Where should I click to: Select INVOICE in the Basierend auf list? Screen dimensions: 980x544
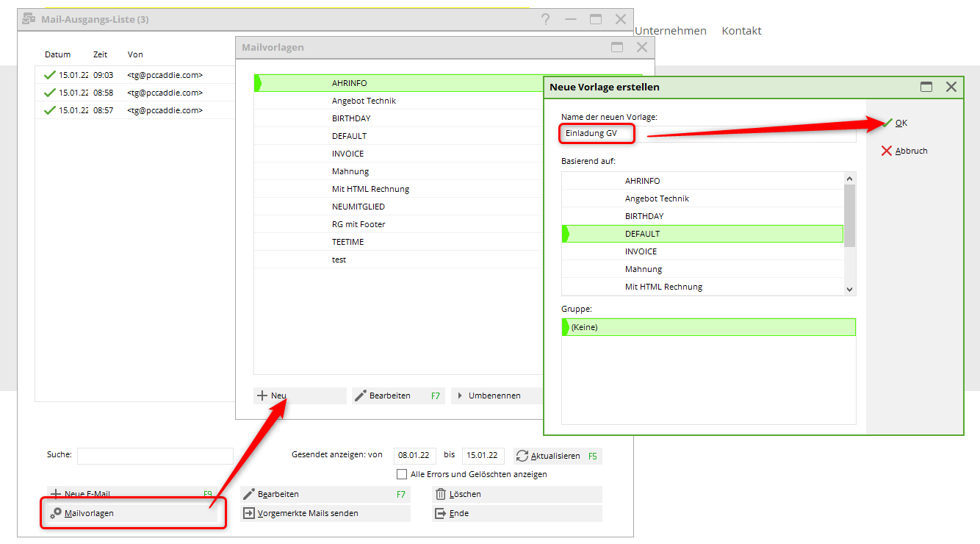703,251
